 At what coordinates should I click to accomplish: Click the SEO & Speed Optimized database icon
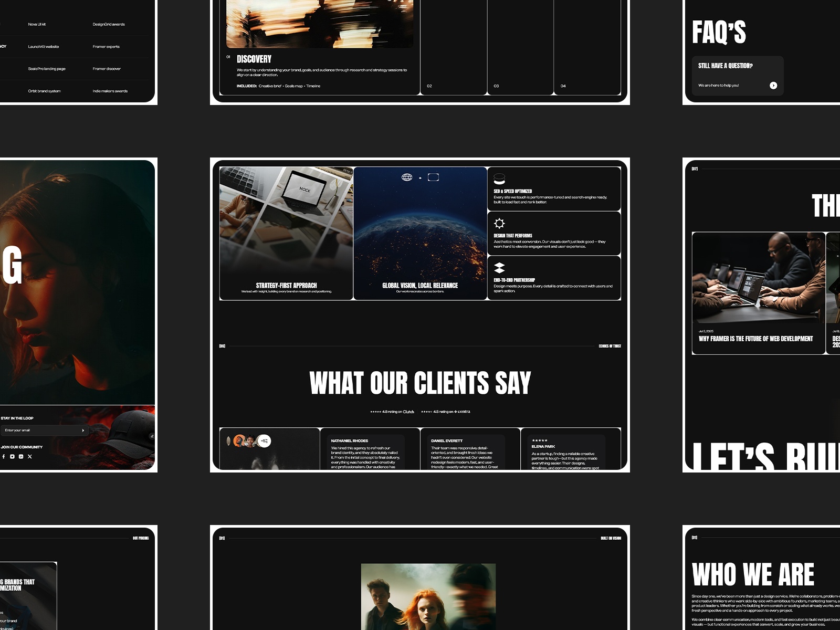click(x=499, y=178)
